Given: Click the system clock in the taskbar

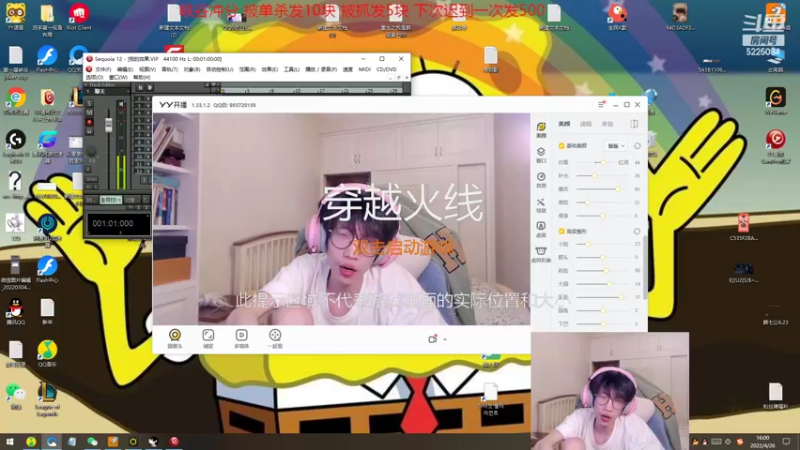Looking at the screenshot, I should tap(762, 441).
